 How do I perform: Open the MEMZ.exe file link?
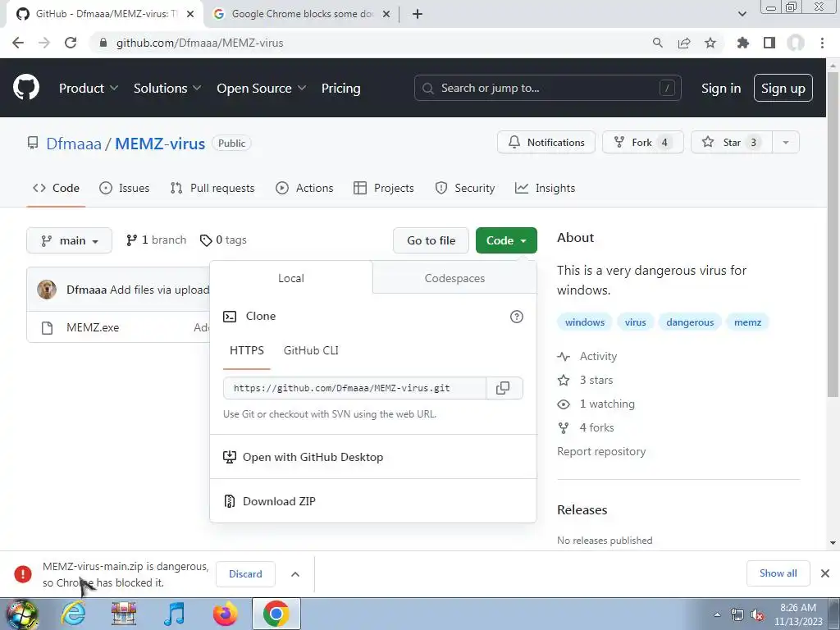pyautogui.click(x=93, y=328)
